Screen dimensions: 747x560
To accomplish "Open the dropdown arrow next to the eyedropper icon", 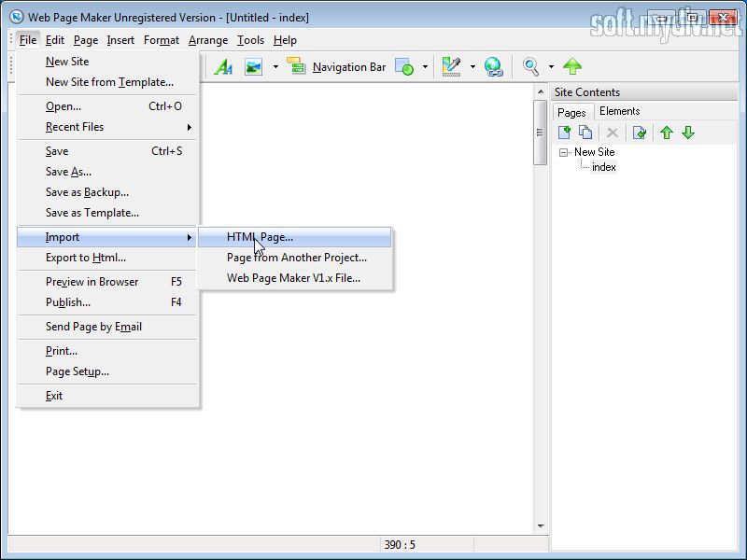I will pyautogui.click(x=472, y=66).
